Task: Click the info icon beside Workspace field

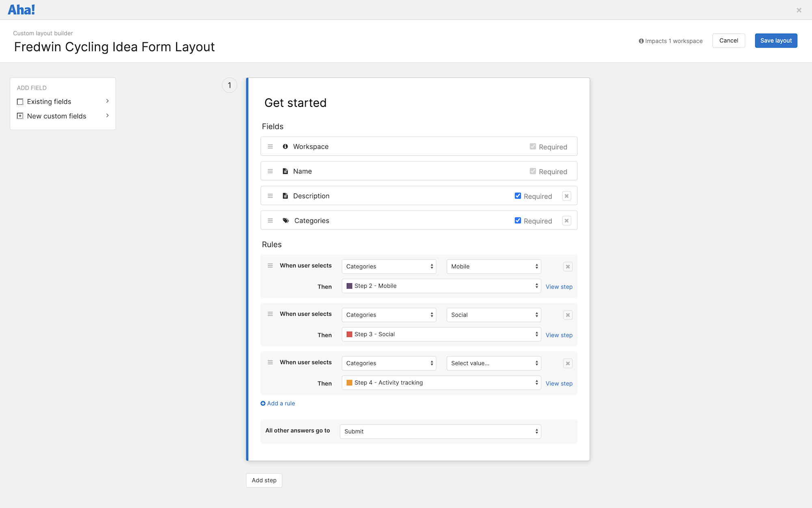Action: [x=285, y=146]
